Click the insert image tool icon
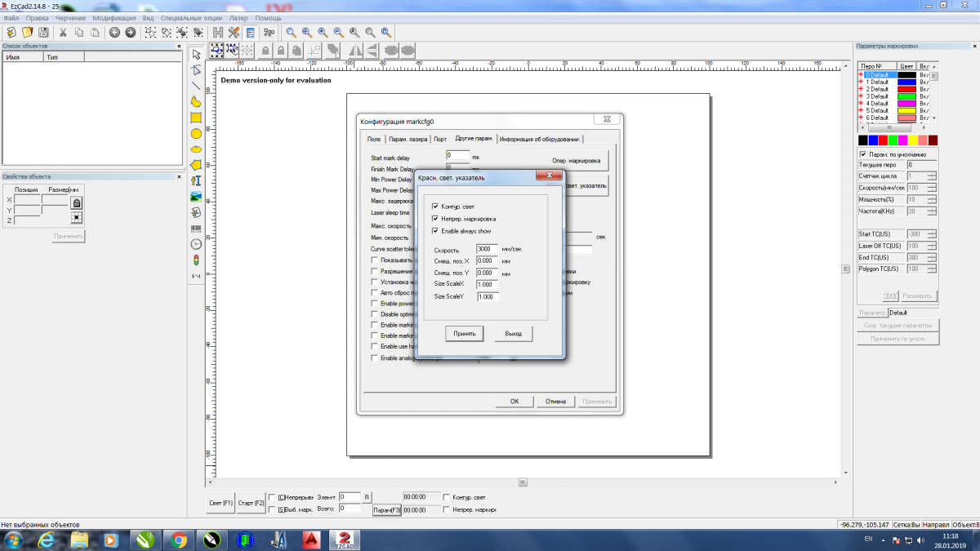 click(x=196, y=197)
